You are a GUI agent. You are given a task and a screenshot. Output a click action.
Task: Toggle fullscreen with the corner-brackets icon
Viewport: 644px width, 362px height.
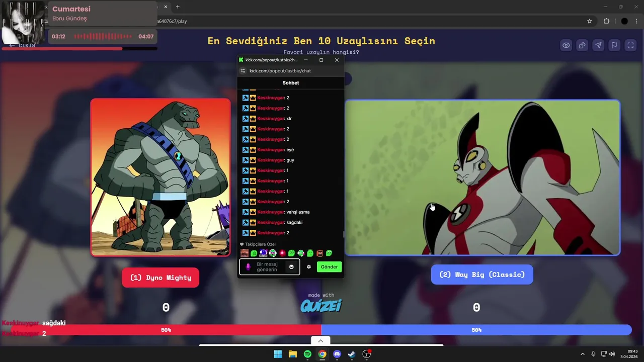[x=630, y=45]
